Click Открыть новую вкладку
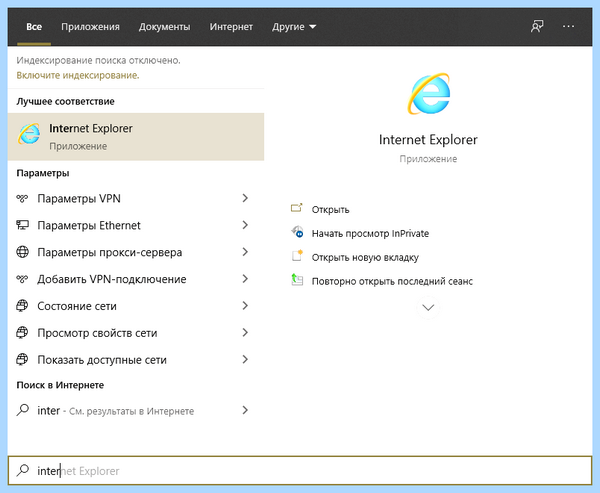 click(x=365, y=258)
